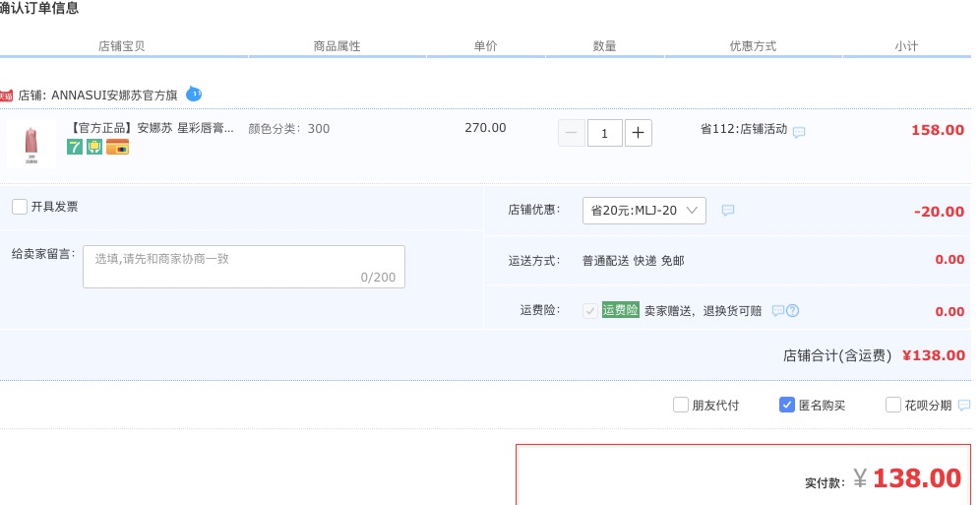This screenshot has width=980, height=505.
Task: Click the 0/200 character counter
Action: [378, 277]
